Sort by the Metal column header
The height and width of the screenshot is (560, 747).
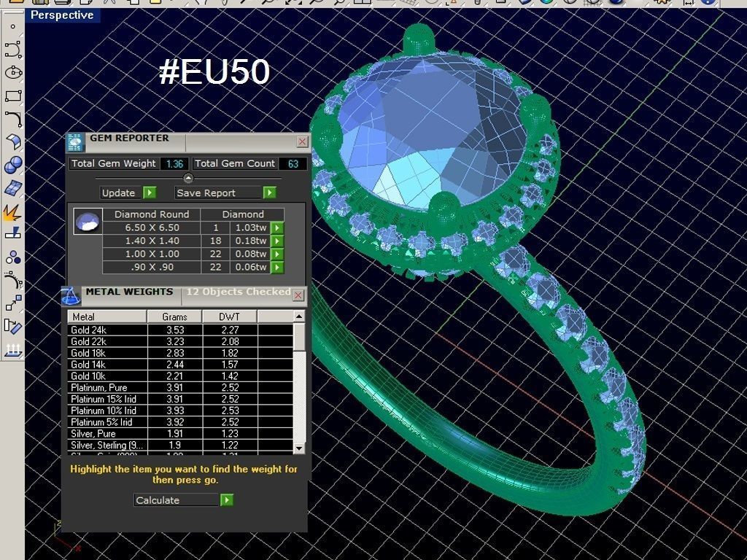(x=107, y=316)
